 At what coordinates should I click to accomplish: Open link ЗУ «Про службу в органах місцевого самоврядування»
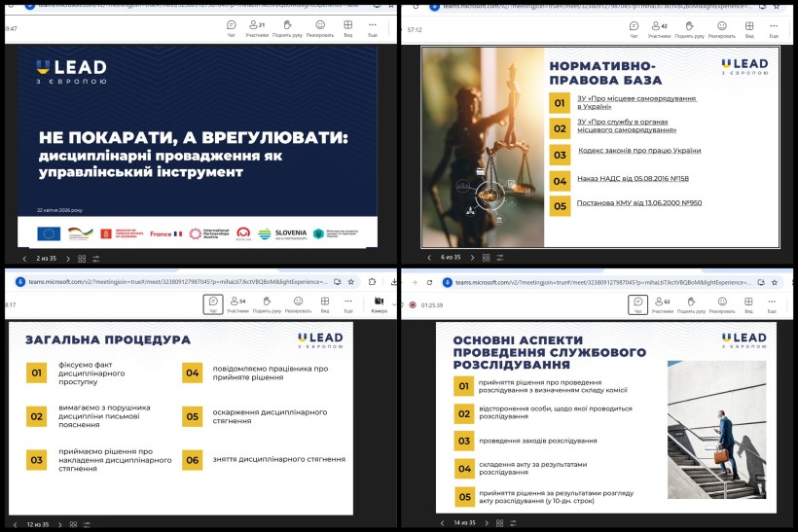pos(627,125)
